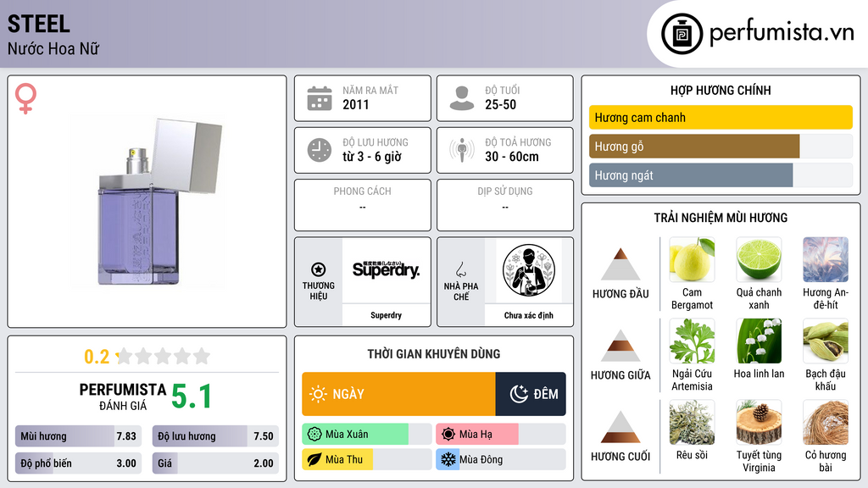Screen dimensions: 868x488
Task: Click the 25-50 age range value
Action: (x=500, y=104)
